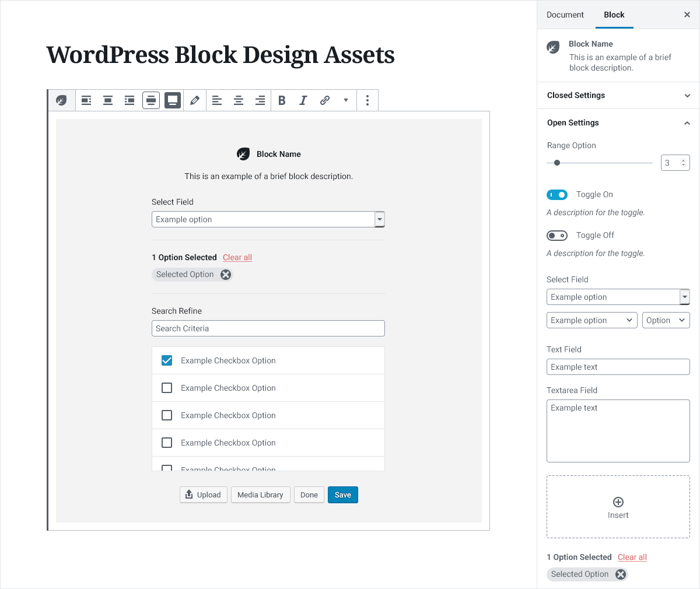Open the Select Field dropdown in block
Viewport: 700px width, 589px height.
pos(379,219)
